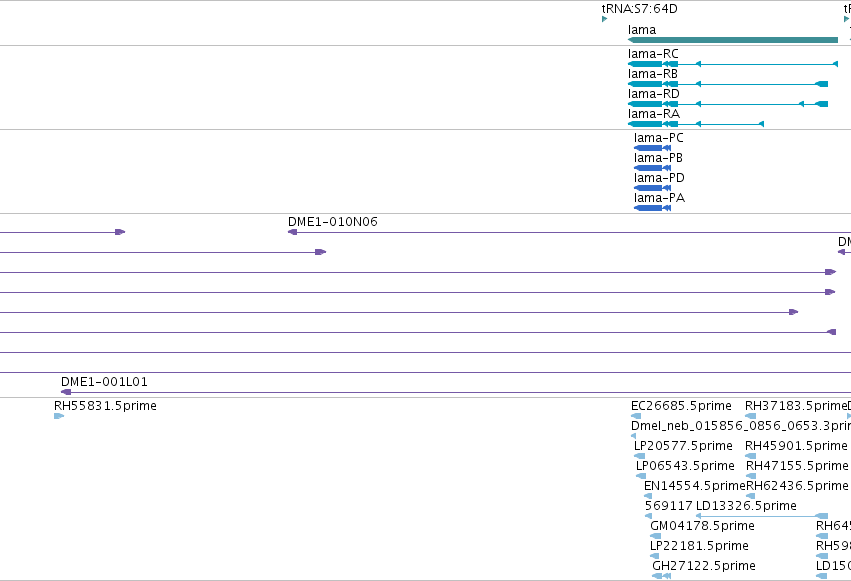Select the lama-PC protein feature

[652, 148]
